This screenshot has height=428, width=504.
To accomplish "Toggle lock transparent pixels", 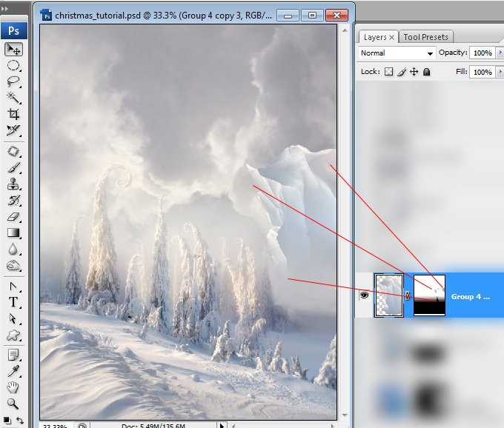I will pyautogui.click(x=388, y=72).
